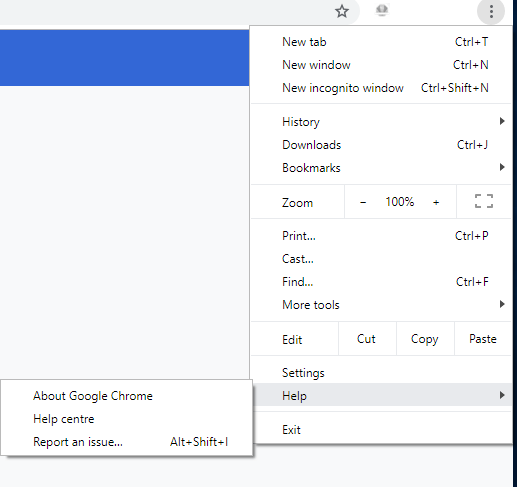
Task: Open Chrome Settings
Action: coord(382,373)
